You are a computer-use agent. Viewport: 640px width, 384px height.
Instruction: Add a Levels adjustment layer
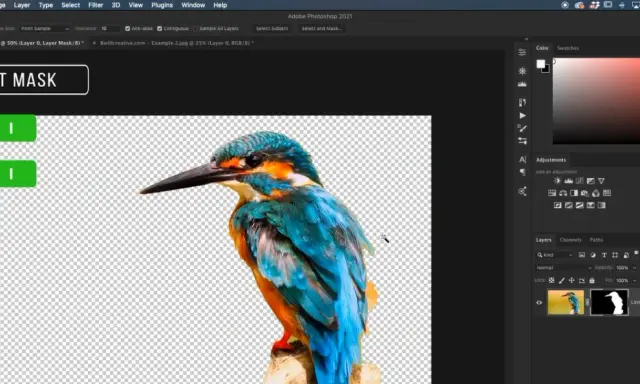[568, 181]
